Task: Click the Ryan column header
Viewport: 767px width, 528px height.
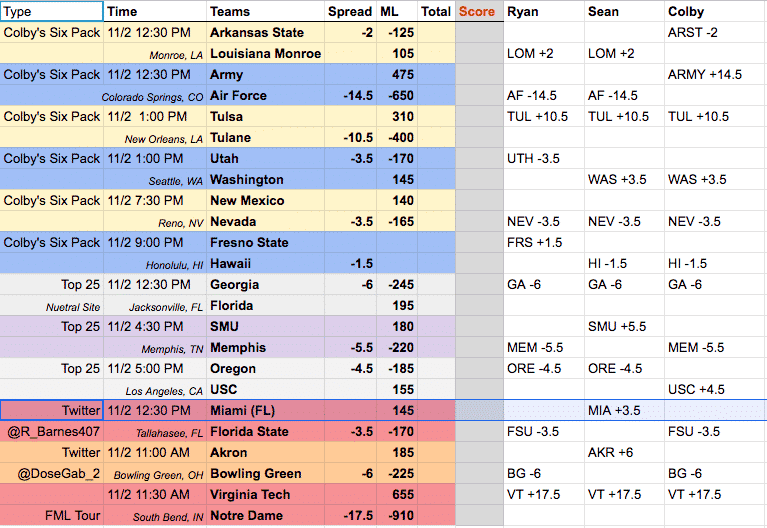Action: click(543, 11)
